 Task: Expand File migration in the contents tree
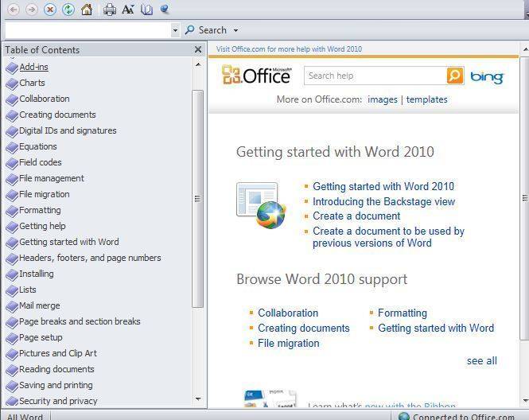(x=45, y=194)
